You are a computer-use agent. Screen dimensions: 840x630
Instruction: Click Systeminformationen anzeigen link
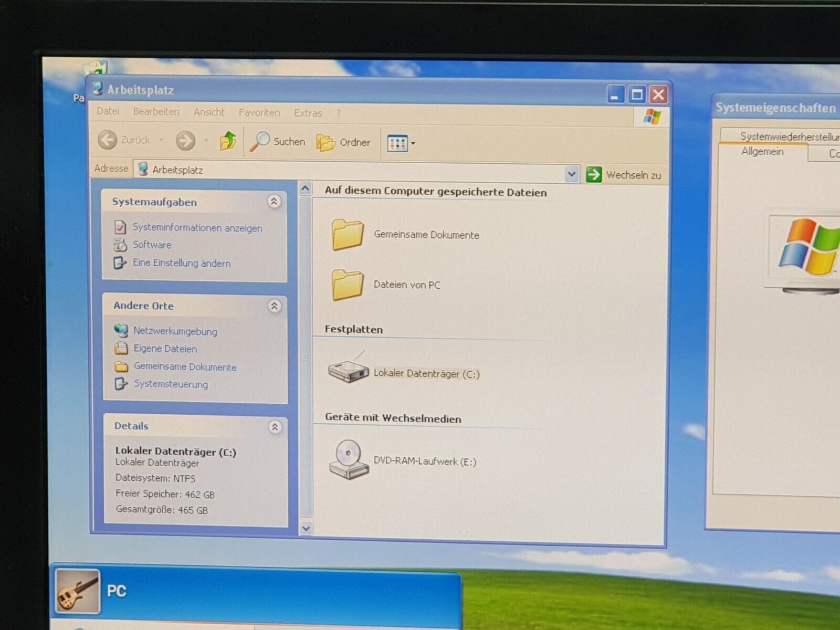[x=197, y=228]
